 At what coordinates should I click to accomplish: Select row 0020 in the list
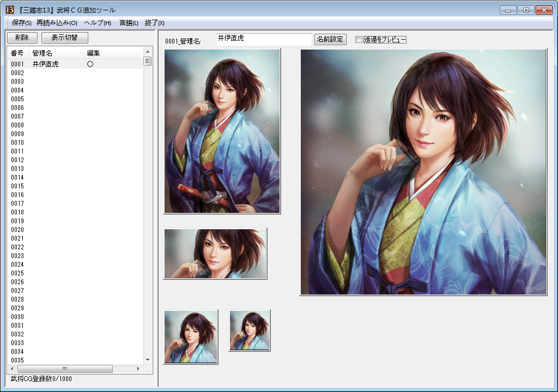point(75,230)
